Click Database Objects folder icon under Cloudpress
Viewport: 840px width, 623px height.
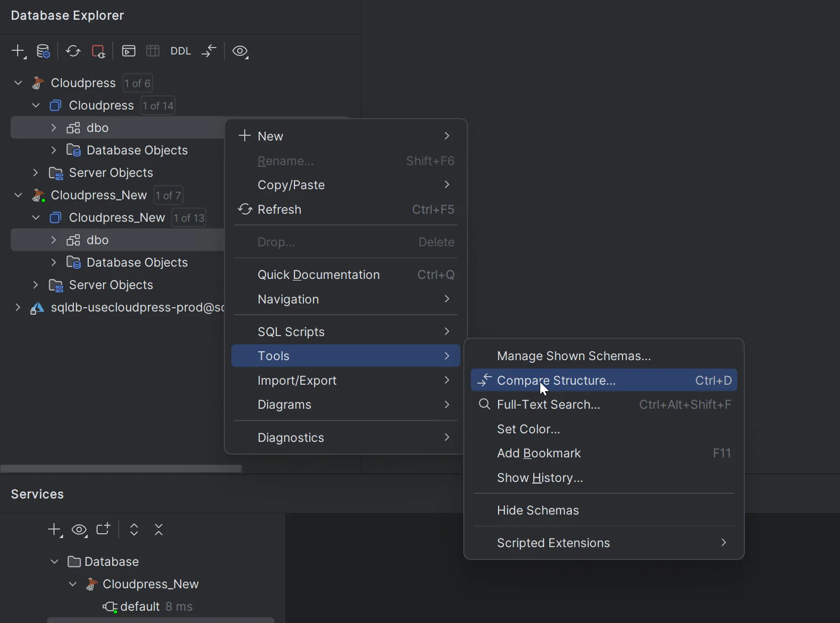pyautogui.click(x=74, y=151)
